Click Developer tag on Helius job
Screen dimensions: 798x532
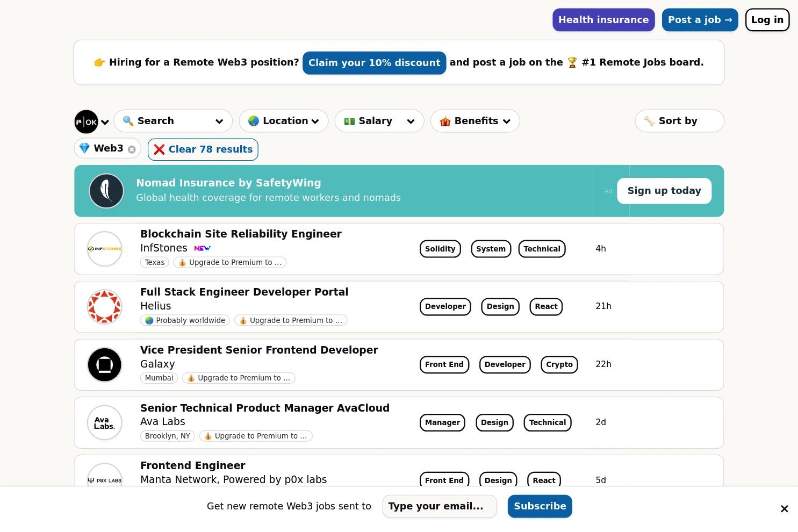445,307
